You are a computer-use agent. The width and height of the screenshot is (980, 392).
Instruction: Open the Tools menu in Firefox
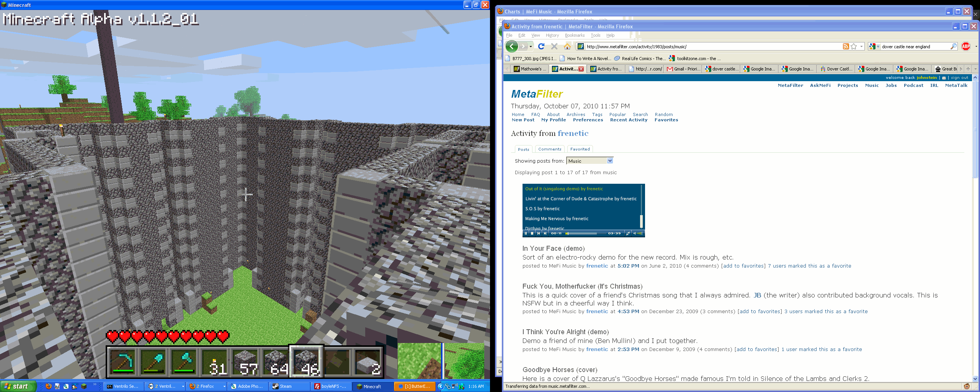(595, 35)
